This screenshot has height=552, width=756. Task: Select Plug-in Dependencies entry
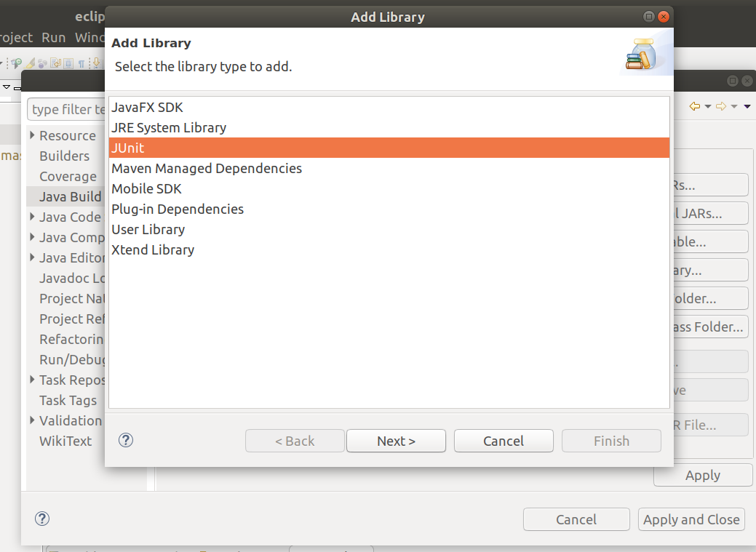(389, 209)
